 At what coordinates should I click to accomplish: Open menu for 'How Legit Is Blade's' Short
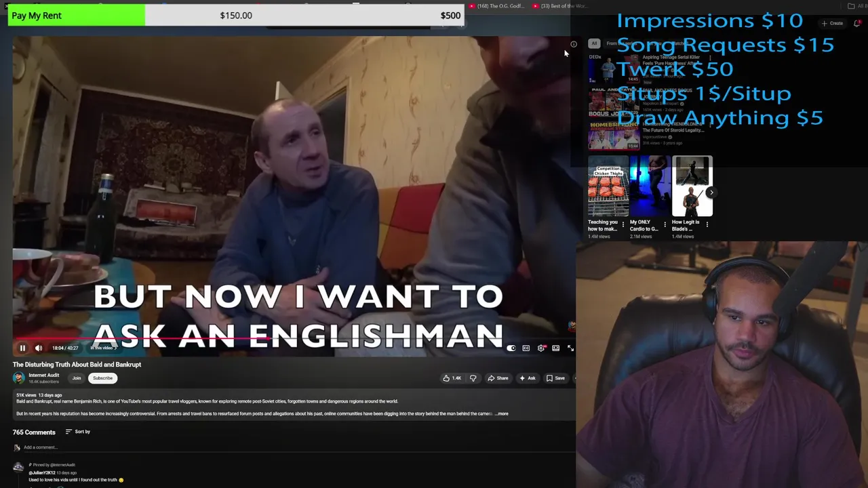pos(707,224)
